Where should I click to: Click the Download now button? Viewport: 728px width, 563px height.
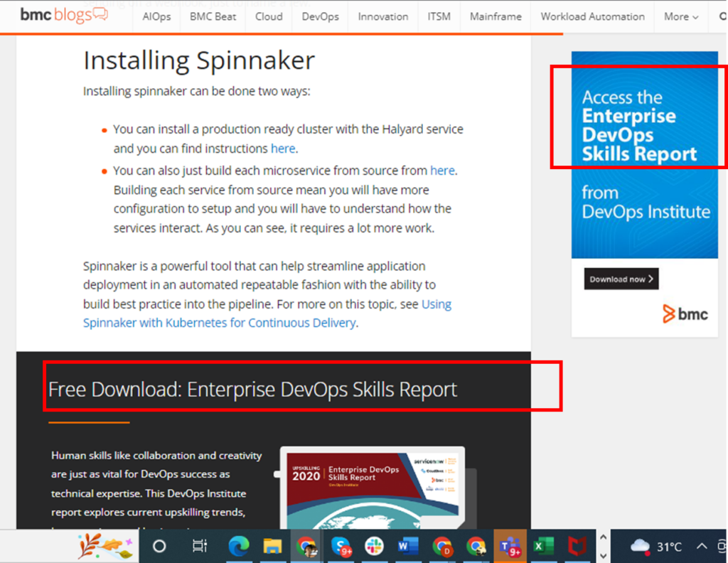coord(621,279)
